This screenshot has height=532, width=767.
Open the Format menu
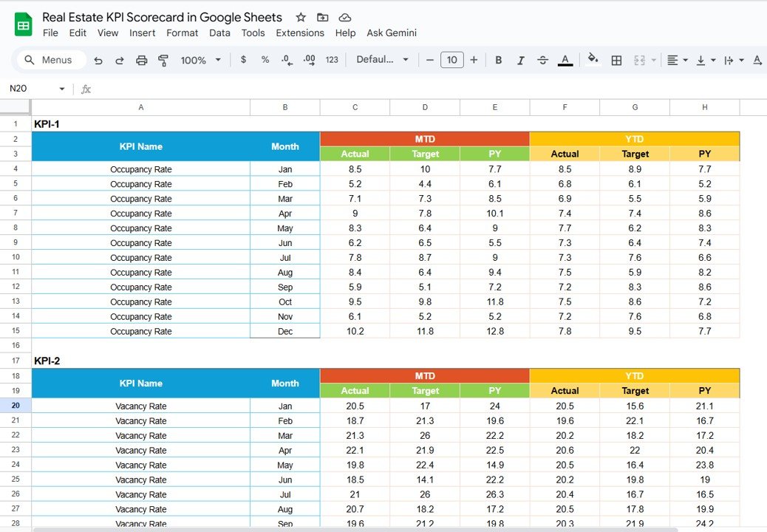tap(182, 33)
